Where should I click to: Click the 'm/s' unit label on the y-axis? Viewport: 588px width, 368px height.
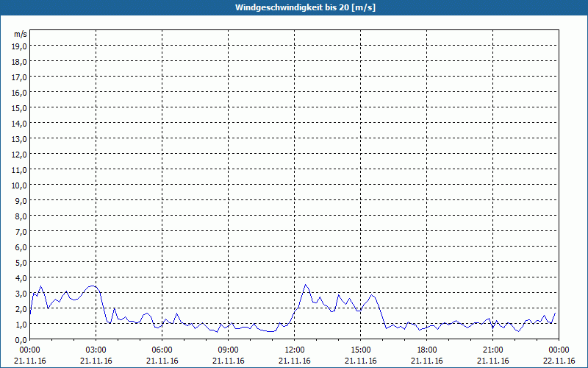[x=21, y=34]
